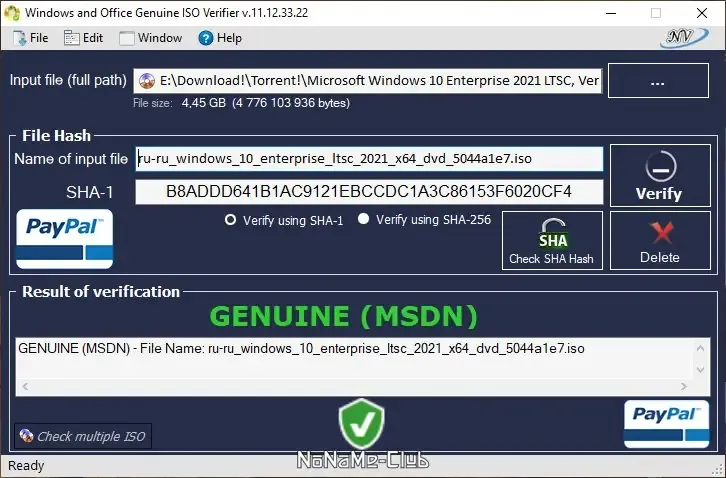Select Verify using SHA-1 option
Screen dimensions: 726x478
point(230,220)
